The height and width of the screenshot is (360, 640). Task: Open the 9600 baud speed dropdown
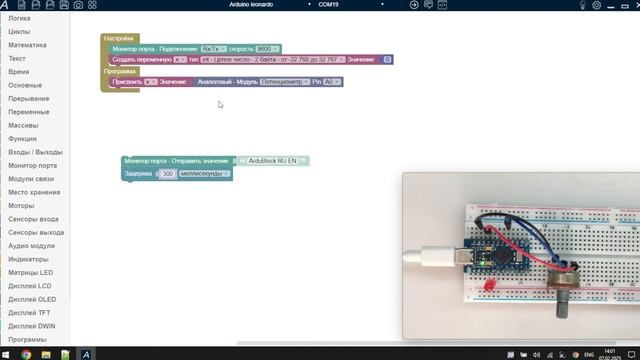pos(267,49)
